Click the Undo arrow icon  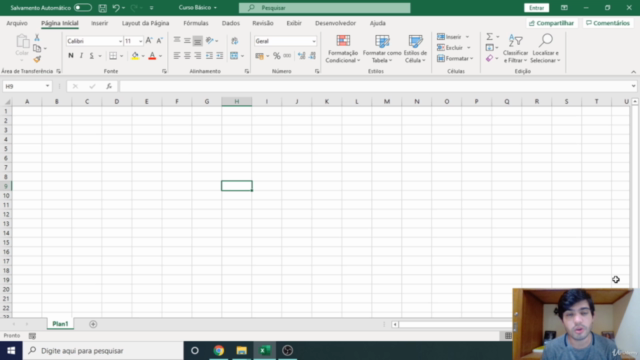pos(116,8)
